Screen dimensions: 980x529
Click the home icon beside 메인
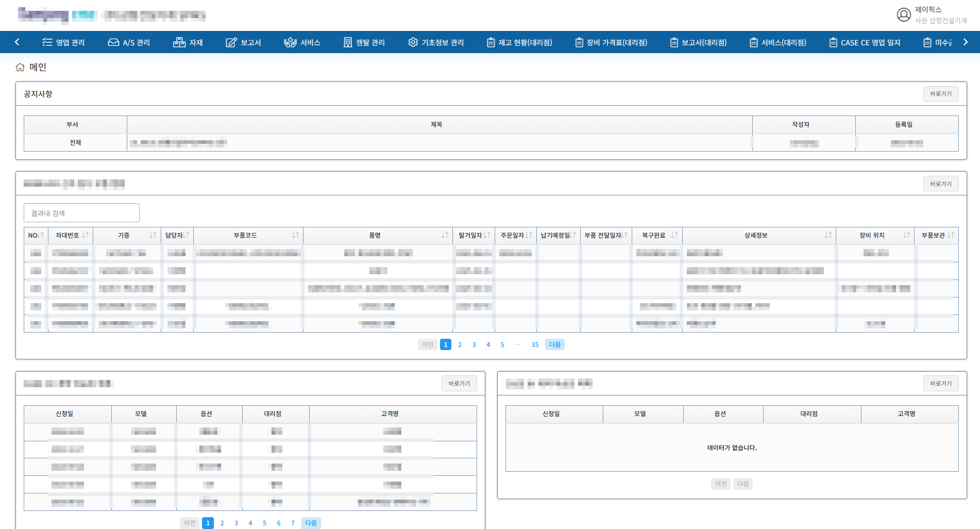coord(20,67)
